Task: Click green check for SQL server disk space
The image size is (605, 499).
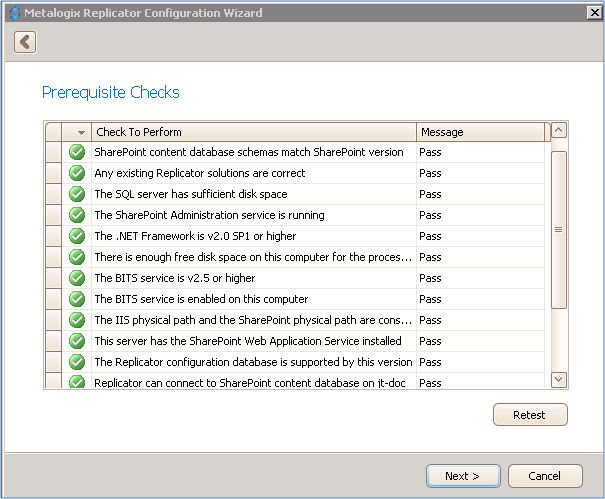Action: pos(77,194)
